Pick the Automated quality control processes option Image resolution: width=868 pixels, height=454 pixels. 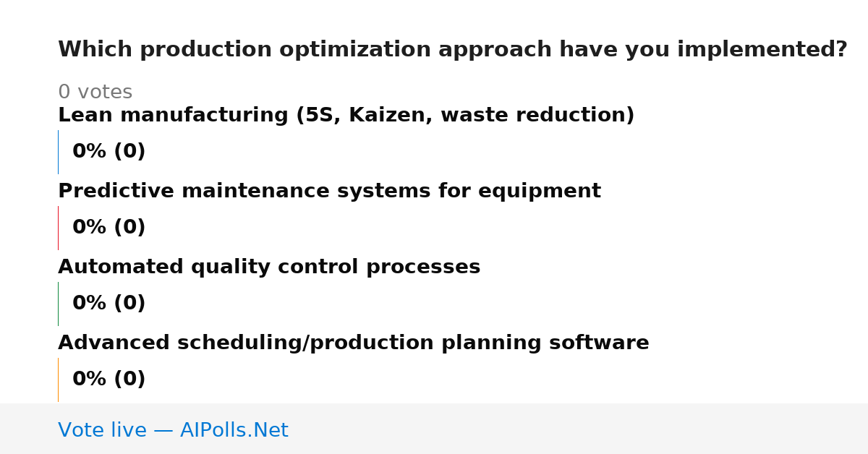[x=269, y=267]
